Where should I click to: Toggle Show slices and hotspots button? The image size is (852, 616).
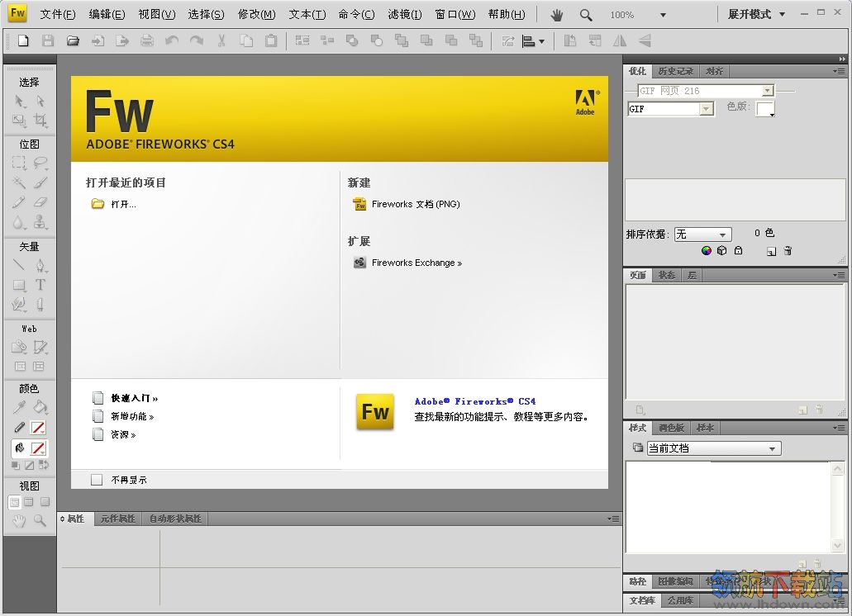point(39,367)
